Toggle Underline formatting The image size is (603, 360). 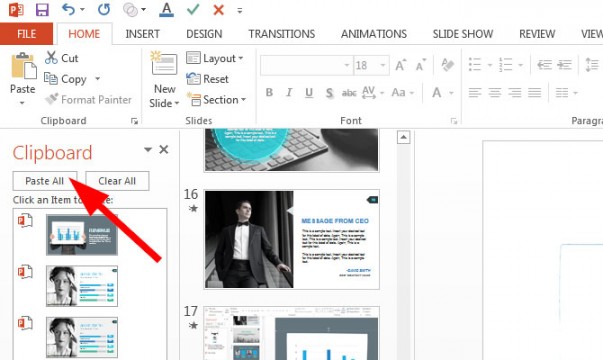point(309,93)
